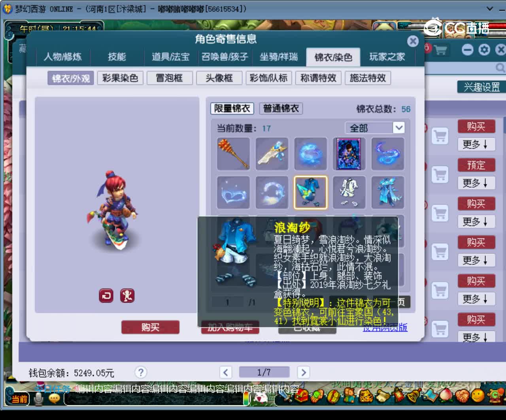Toggle the microphone voice chat icon
Image resolution: width=506 pixels, height=420 pixels.
click(39, 399)
